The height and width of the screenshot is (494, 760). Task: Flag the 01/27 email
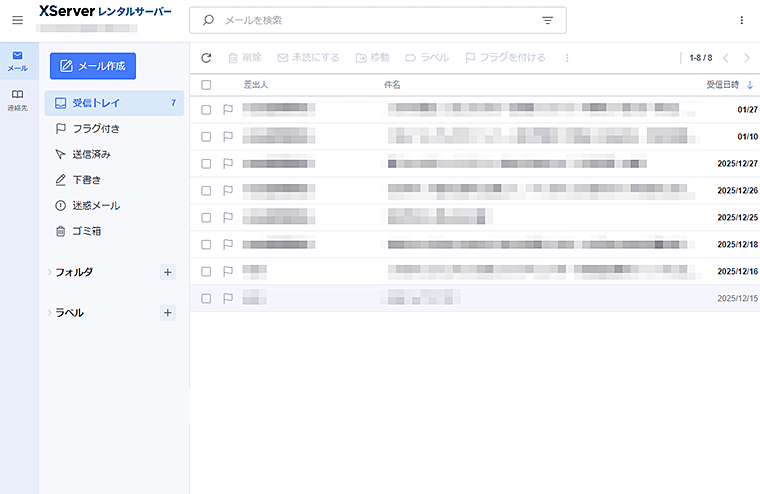[x=228, y=110]
